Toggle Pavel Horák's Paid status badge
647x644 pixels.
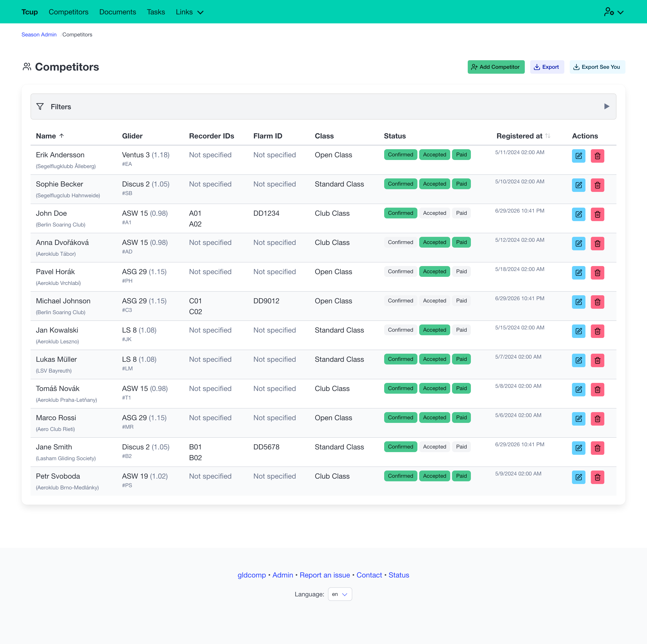(x=461, y=271)
